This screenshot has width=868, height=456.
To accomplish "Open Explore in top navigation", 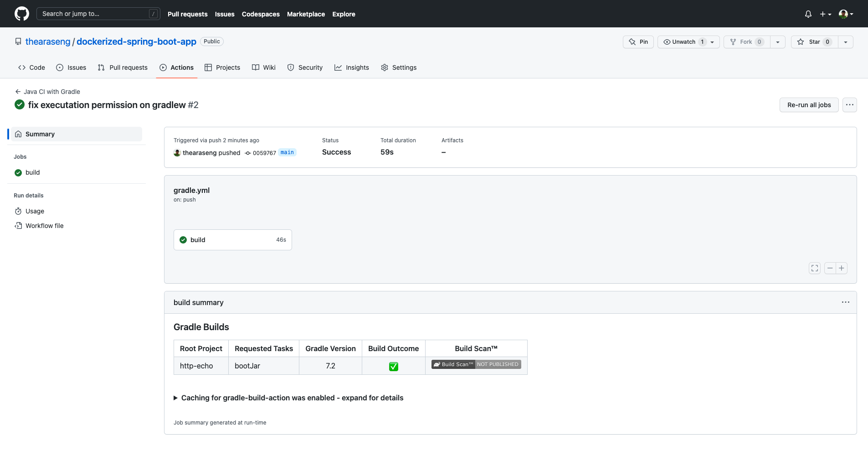I will [344, 14].
